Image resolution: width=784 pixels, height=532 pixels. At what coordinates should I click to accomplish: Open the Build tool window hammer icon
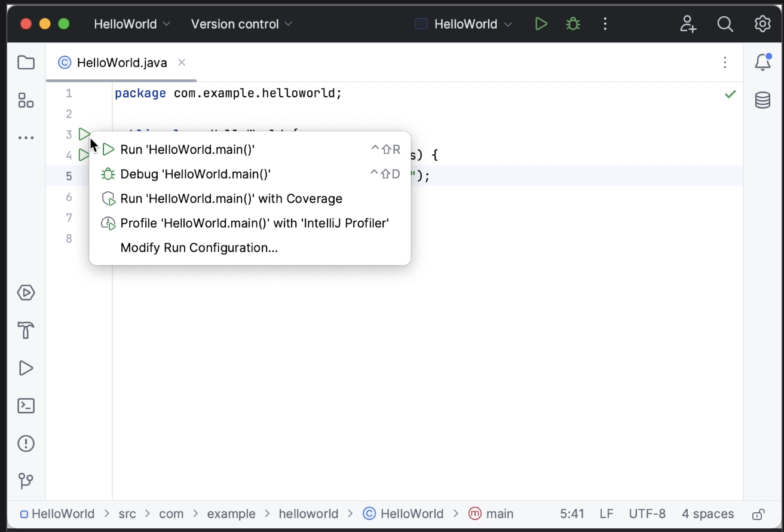(26, 331)
